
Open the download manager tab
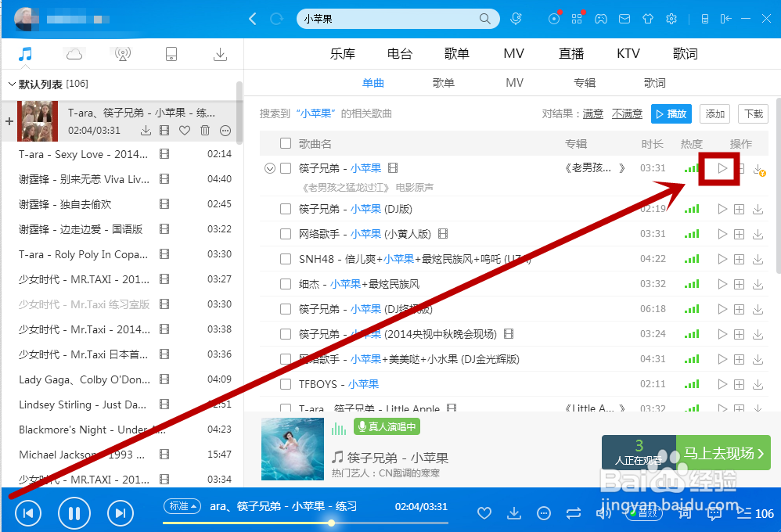(220, 54)
